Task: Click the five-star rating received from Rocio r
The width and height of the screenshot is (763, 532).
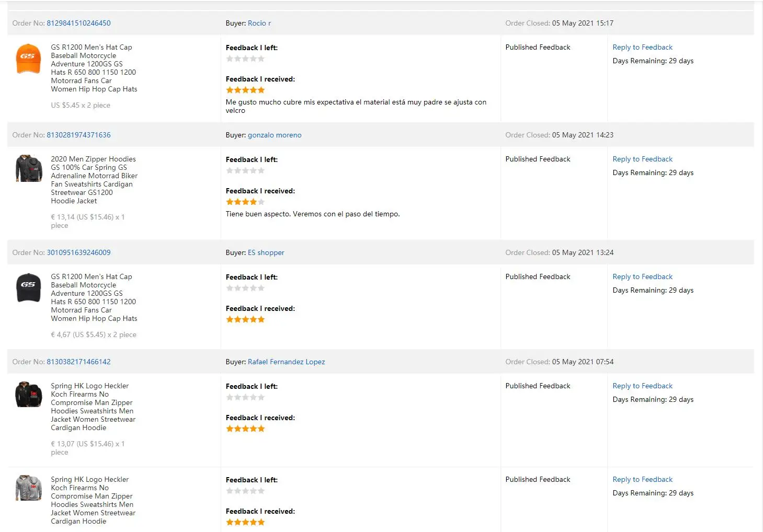Action: [245, 90]
